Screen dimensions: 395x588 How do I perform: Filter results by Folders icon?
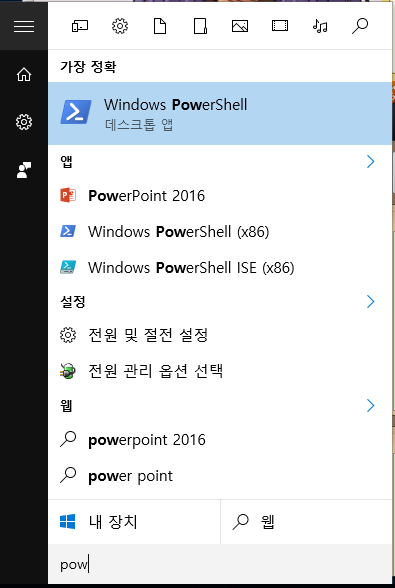[x=200, y=26]
